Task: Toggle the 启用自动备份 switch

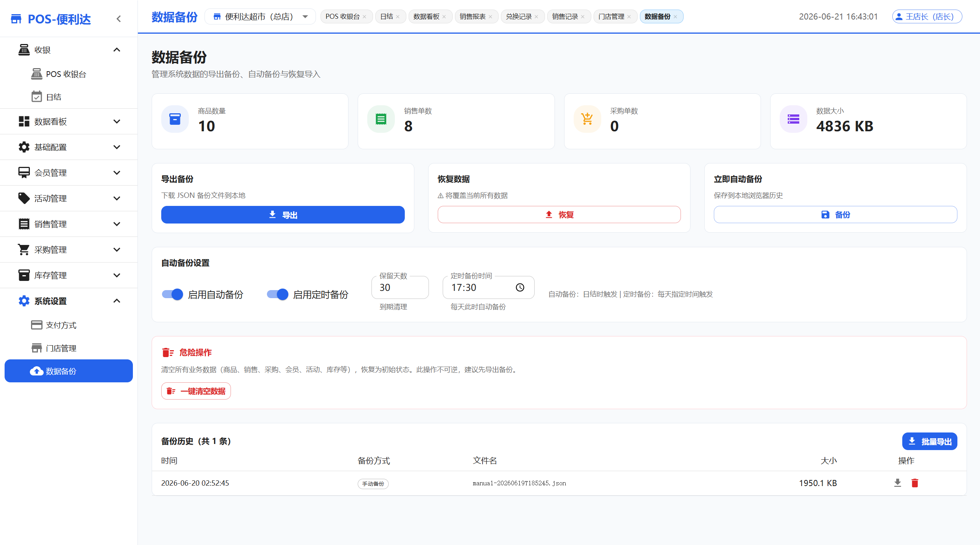Action: pyautogui.click(x=172, y=294)
